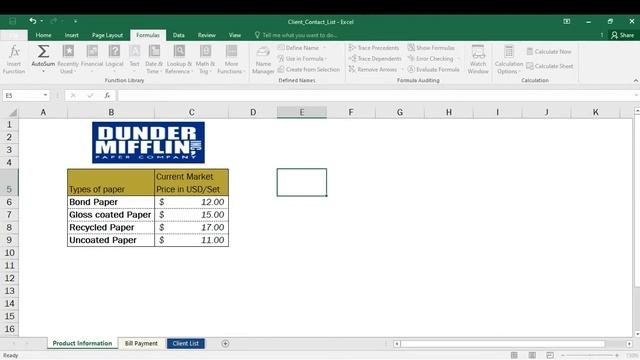Click the AutoSum sigma icon
640x360 pixels.
pos(43,52)
